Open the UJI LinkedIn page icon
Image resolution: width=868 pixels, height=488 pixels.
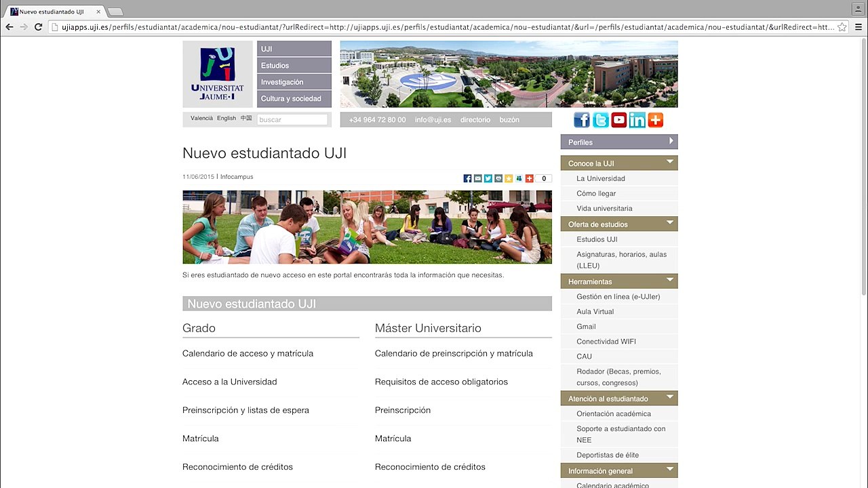click(x=637, y=120)
